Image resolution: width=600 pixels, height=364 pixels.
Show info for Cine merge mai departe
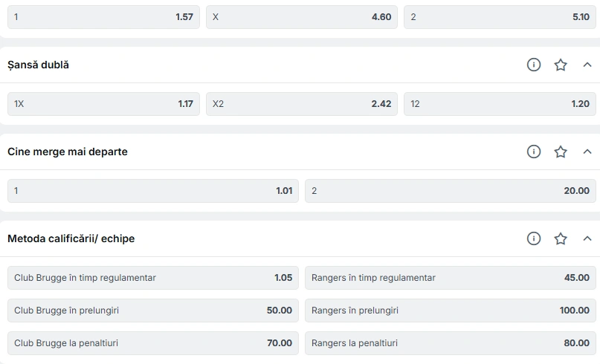pyautogui.click(x=533, y=152)
